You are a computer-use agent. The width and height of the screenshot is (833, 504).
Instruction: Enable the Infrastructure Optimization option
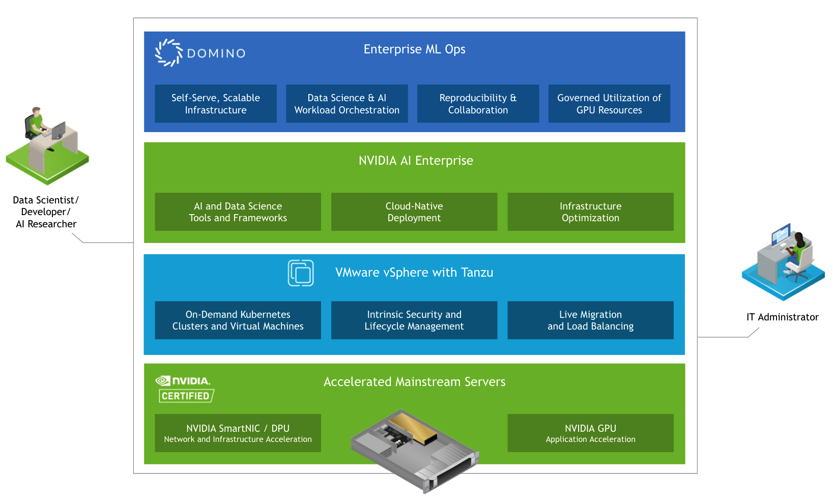(590, 212)
